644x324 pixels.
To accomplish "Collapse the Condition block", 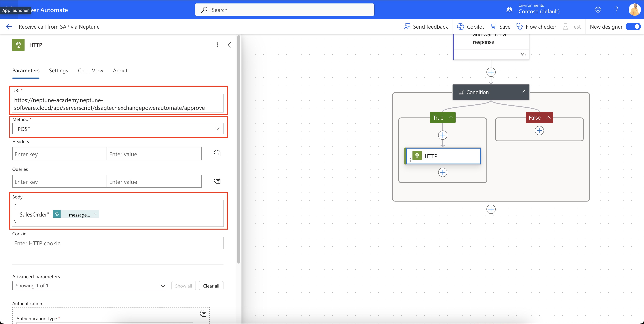I will point(525,92).
